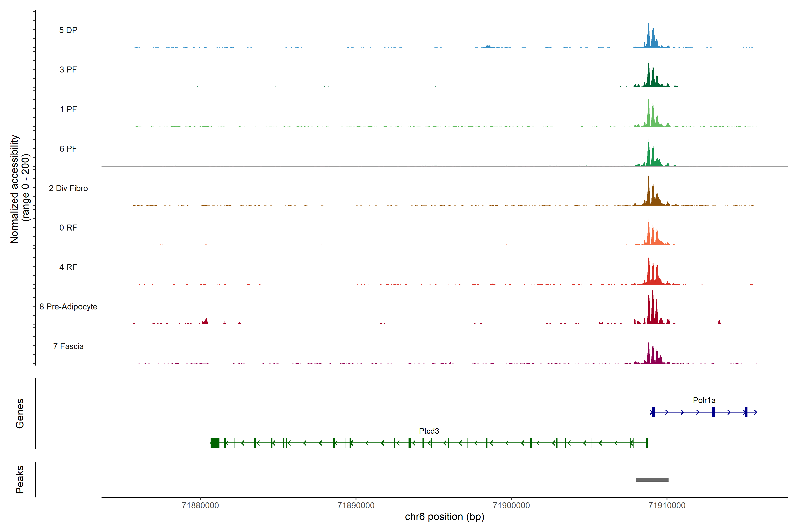Click the 3 PF track label

[68, 70]
